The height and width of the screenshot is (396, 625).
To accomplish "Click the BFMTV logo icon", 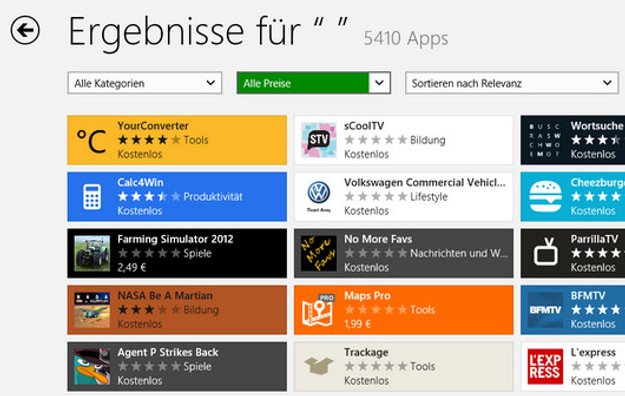I will pos(545,310).
